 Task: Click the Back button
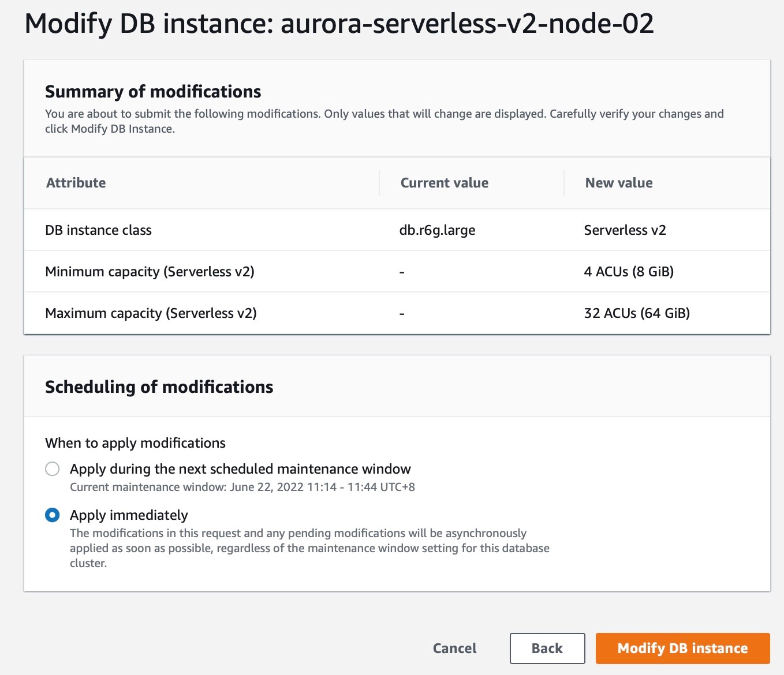pos(547,648)
